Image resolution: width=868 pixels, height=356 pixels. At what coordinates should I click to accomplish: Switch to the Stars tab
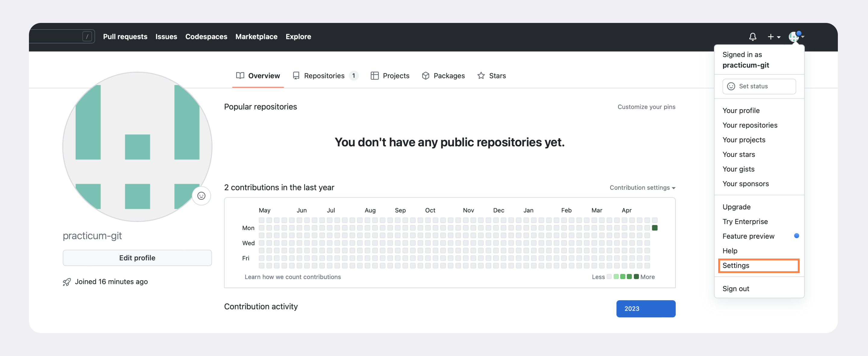pos(491,76)
